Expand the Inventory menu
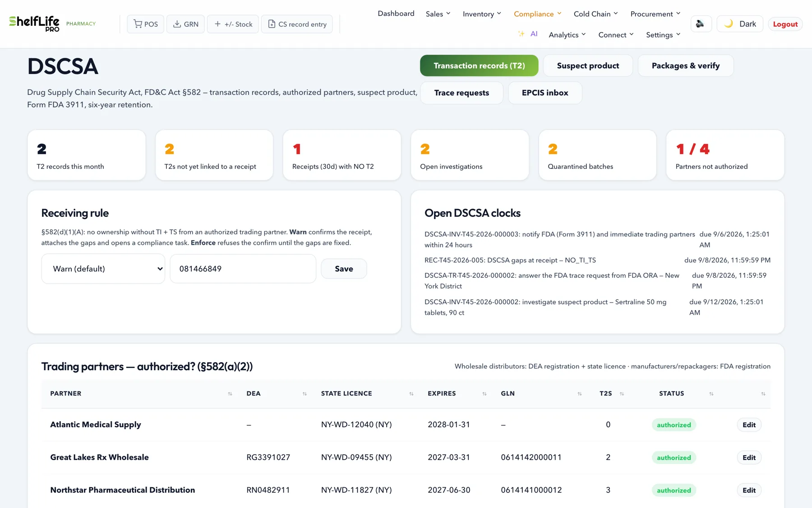812x508 pixels. coord(482,14)
